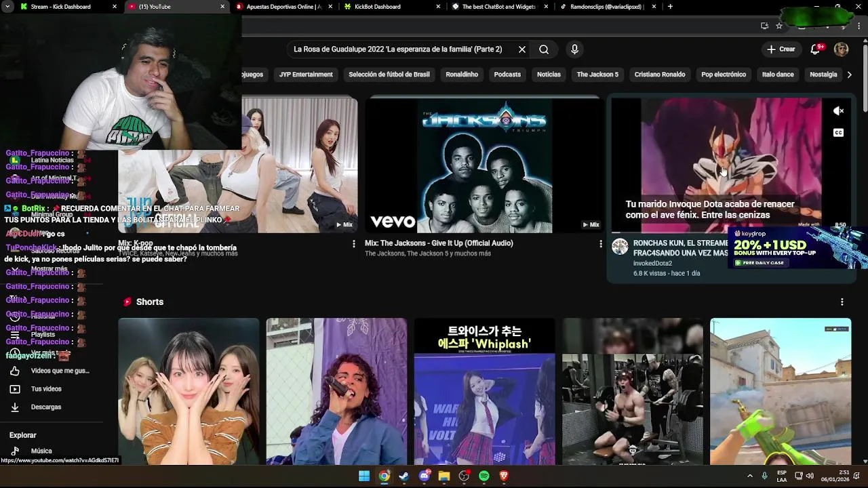
Task: Open Discord from the taskbar
Action: point(425,476)
